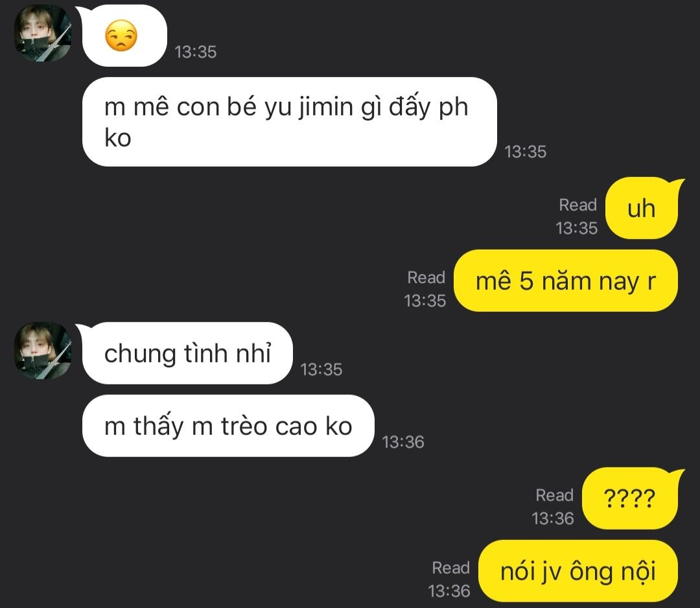Viewport: 700px width, 608px height.
Task: Tap 13:35 timestamp beside 'yu jimin' message
Action: (x=526, y=152)
